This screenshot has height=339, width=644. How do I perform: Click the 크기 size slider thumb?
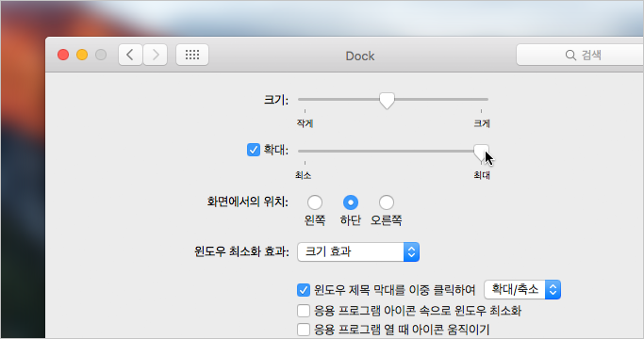(387, 101)
